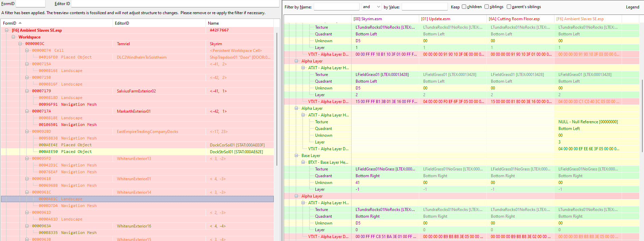Collapse the BTXT - Base Layer Header node
The width and height of the screenshot is (644, 241).
coord(303,162)
